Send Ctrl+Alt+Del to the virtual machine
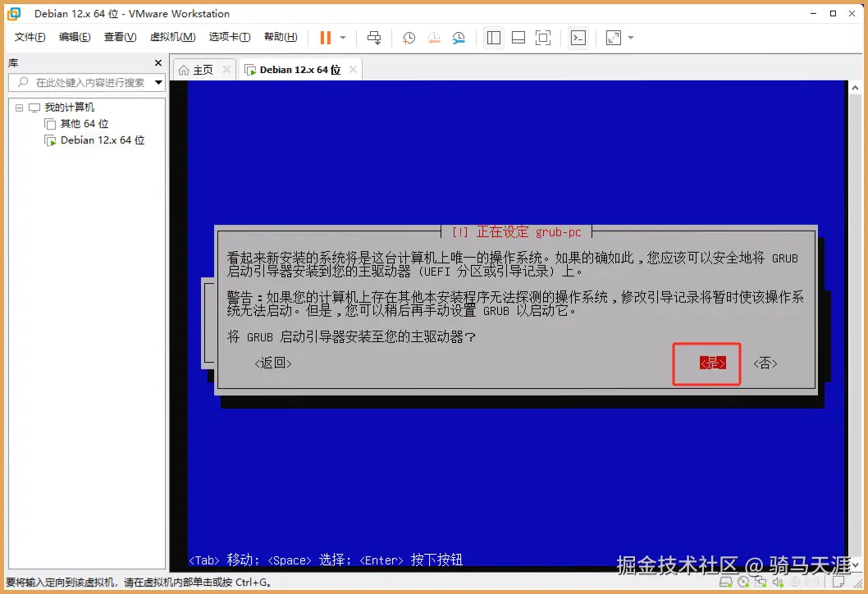Viewport: 868px width, 594px height. click(373, 37)
